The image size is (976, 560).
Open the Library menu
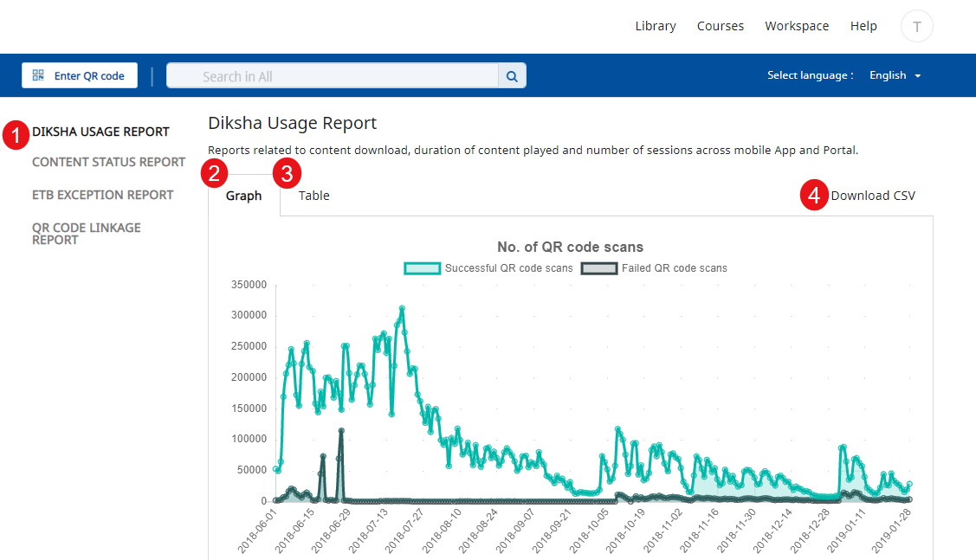(x=655, y=26)
